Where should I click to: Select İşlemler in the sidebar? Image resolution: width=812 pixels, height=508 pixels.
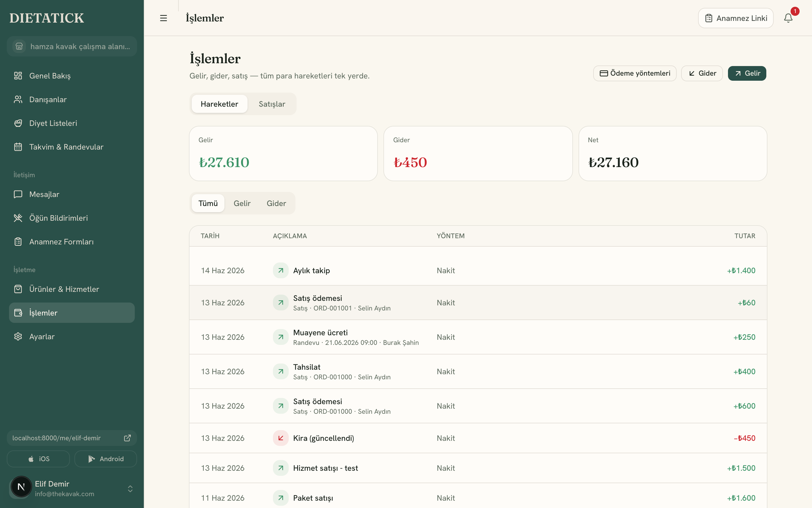click(x=72, y=313)
